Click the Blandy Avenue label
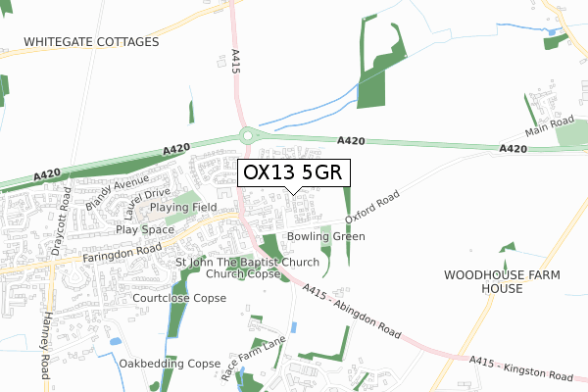The width and height of the screenshot is (588, 392). coord(117,192)
